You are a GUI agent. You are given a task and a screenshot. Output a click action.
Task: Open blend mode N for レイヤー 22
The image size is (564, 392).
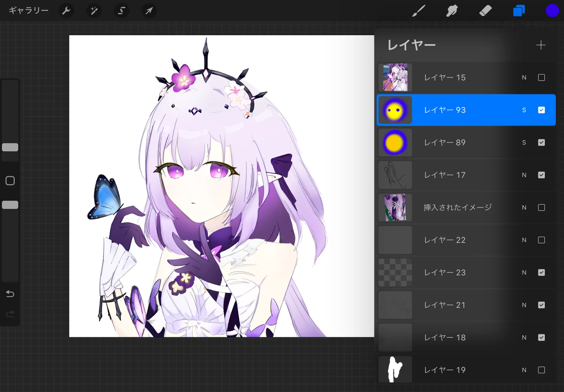pos(524,240)
